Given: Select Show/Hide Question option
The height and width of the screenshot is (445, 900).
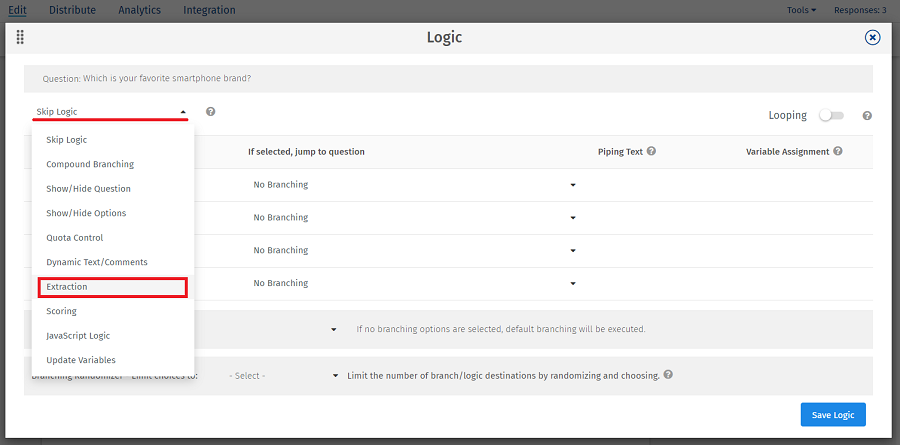Looking at the screenshot, I should point(88,189).
